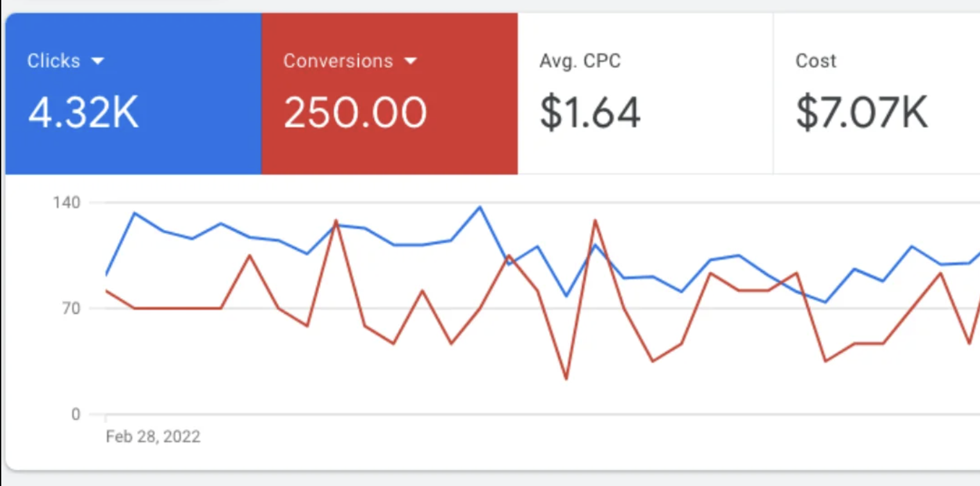Click the blue line's starting point at left
The width and height of the screenshot is (980, 486).
[106, 275]
